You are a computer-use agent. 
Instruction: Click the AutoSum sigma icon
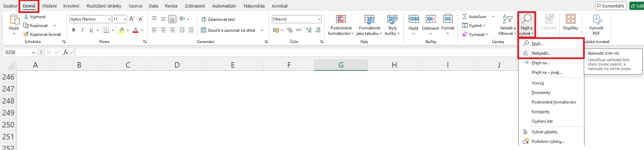[465, 16]
